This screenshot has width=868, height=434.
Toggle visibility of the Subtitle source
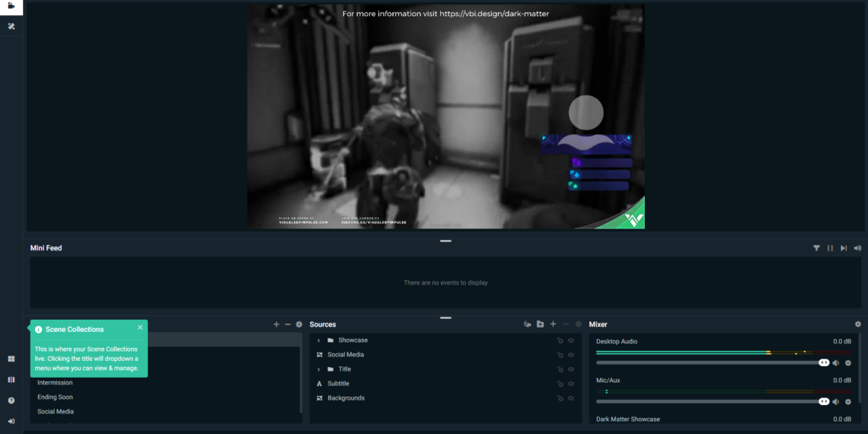pyautogui.click(x=571, y=384)
